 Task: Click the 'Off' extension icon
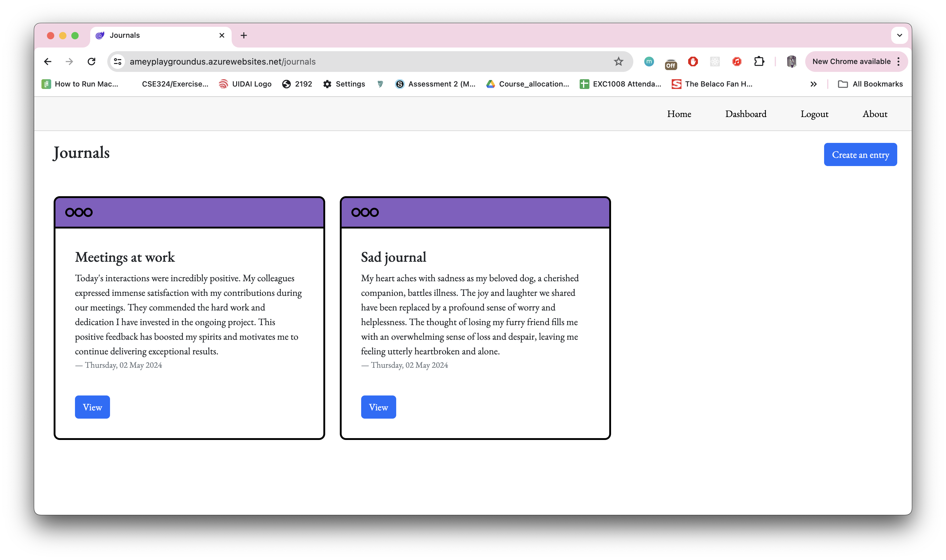coord(670,64)
